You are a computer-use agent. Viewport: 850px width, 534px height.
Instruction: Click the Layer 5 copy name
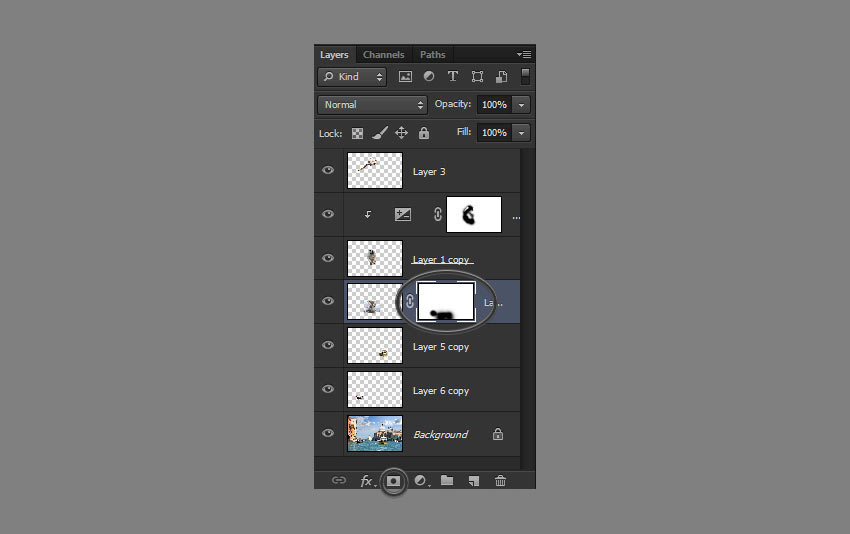(x=441, y=347)
